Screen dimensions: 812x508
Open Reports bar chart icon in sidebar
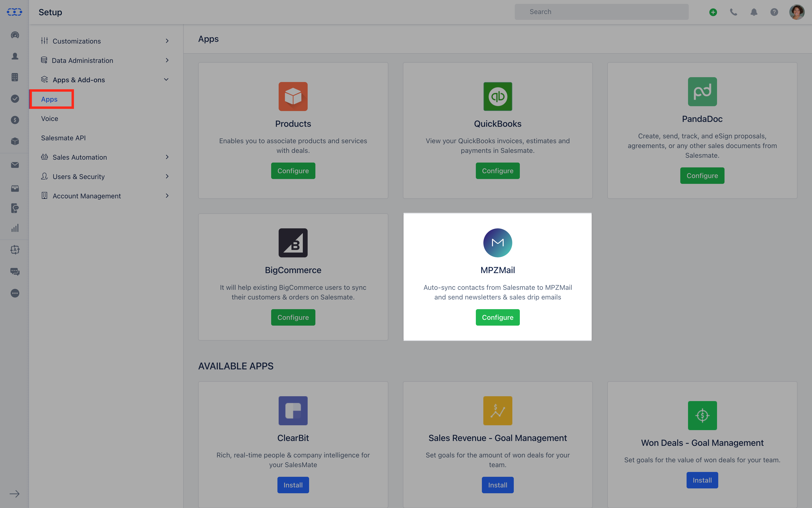click(15, 228)
